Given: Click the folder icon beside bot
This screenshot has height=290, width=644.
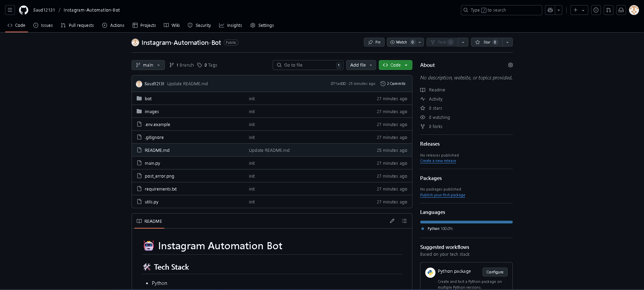Looking at the screenshot, I should click(x=139, y=98).
